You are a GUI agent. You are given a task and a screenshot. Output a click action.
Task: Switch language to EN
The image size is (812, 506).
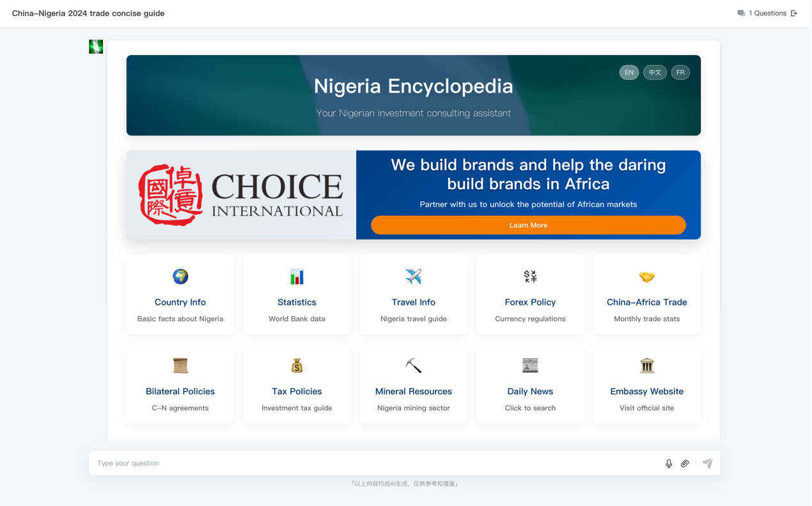(629, 72)
